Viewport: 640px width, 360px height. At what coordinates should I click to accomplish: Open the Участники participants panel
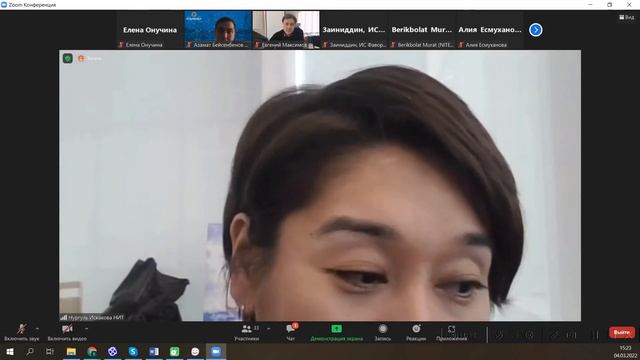click(247, 333)
